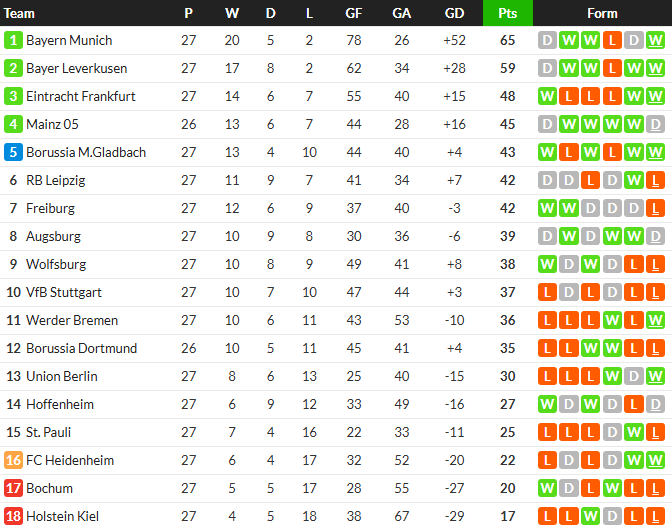Image resolution: width=672 pixels, height=529 pixels.
Task: Click the Team column header
Action: coord(20,13)
